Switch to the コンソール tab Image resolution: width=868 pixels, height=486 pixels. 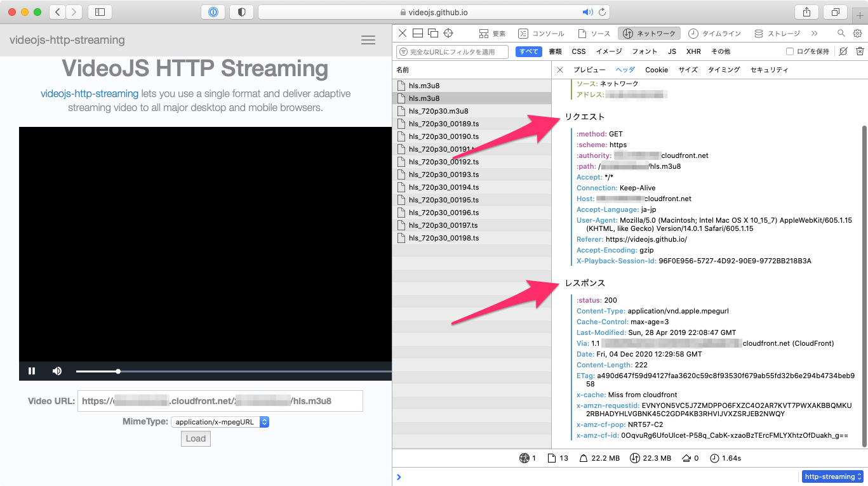point(541,34)
